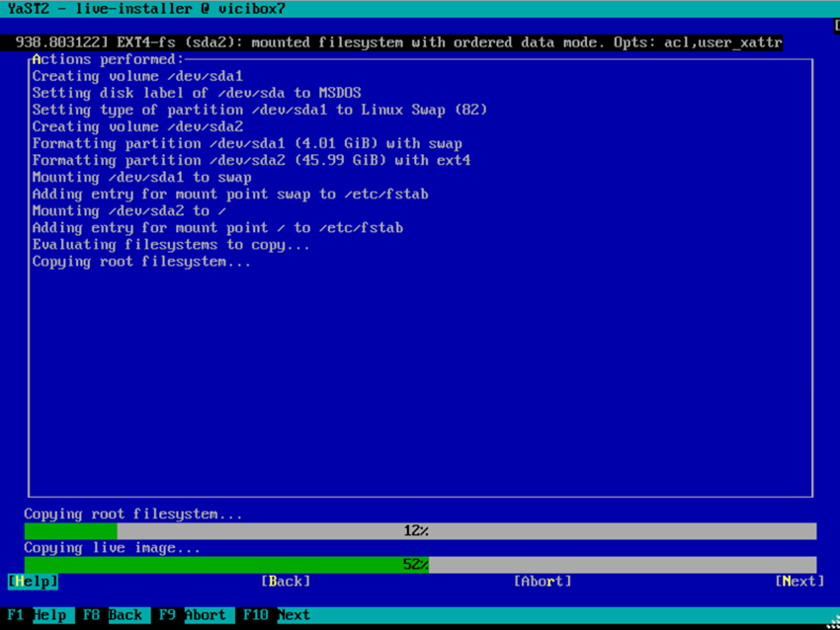This screenshot has width=840, height=630.
Task: Click the 12% root filesystem progress bar
Action: click(x=420, y=531)
